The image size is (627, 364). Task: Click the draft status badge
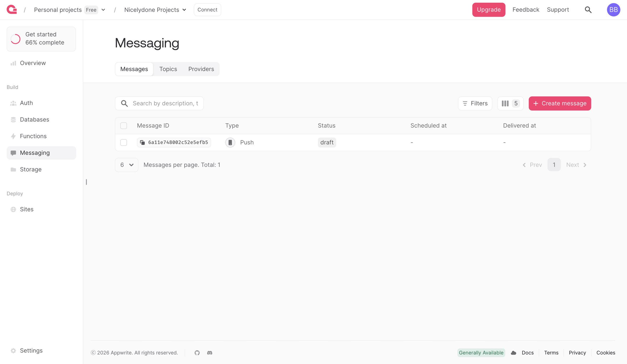[x=327, y=142]
